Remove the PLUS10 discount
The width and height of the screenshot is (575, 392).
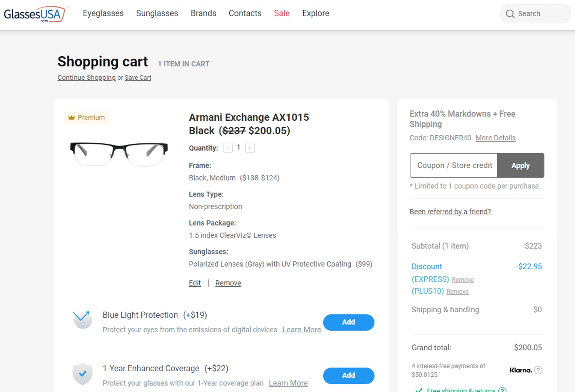[458, 292]
